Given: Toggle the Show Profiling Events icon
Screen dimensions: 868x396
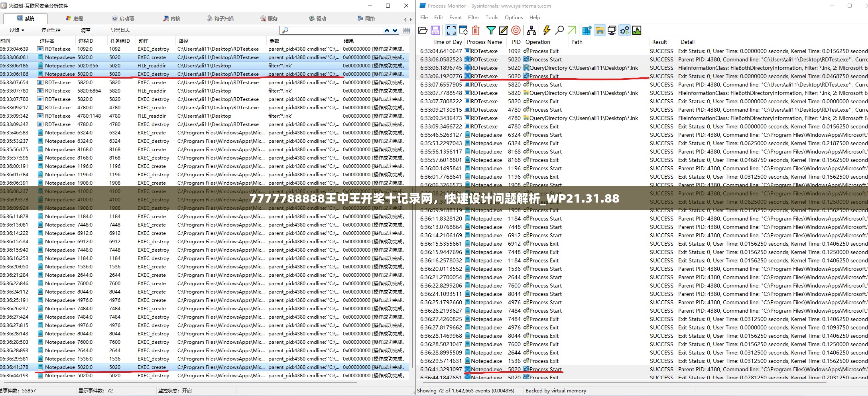Looking at the screenshot, I should 637,30.
